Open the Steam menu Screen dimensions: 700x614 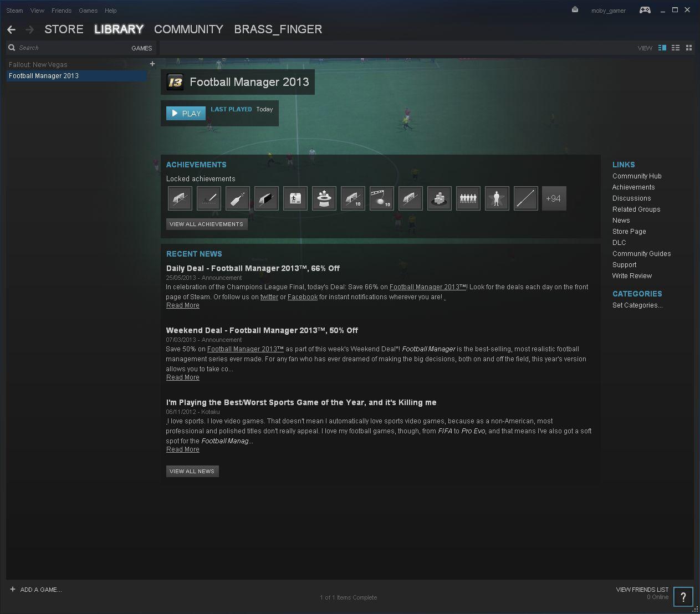(x=15, y=11)
